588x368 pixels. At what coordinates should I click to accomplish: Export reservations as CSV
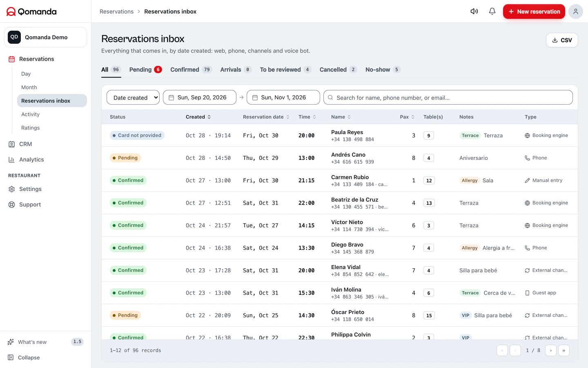pyautogui.click(x=562, y=40)
